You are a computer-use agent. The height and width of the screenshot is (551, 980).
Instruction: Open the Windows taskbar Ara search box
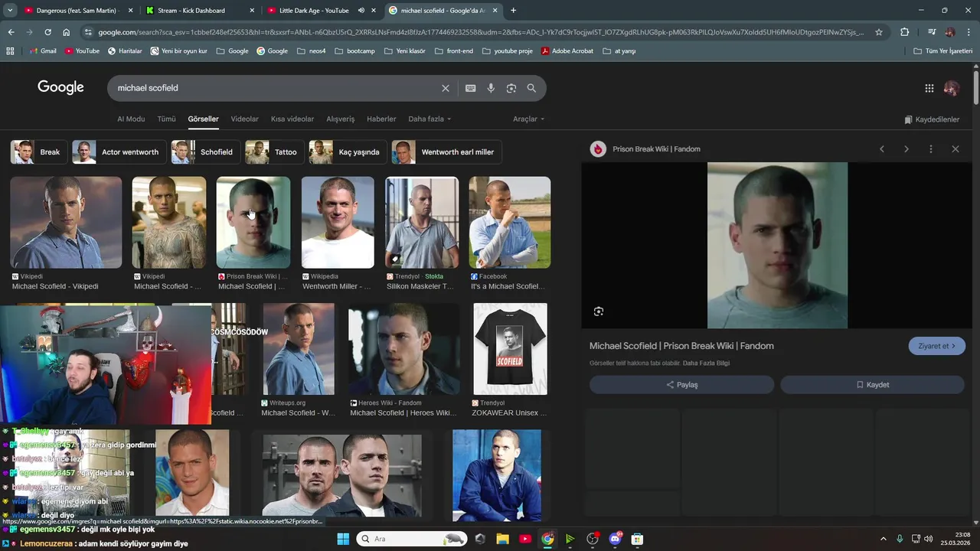[412, 539]
